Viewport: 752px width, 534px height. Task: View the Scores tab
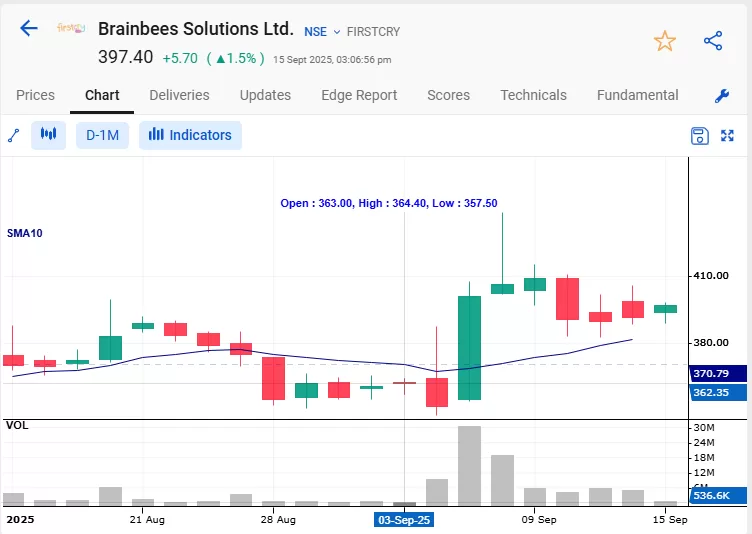[x=448, y=95]
